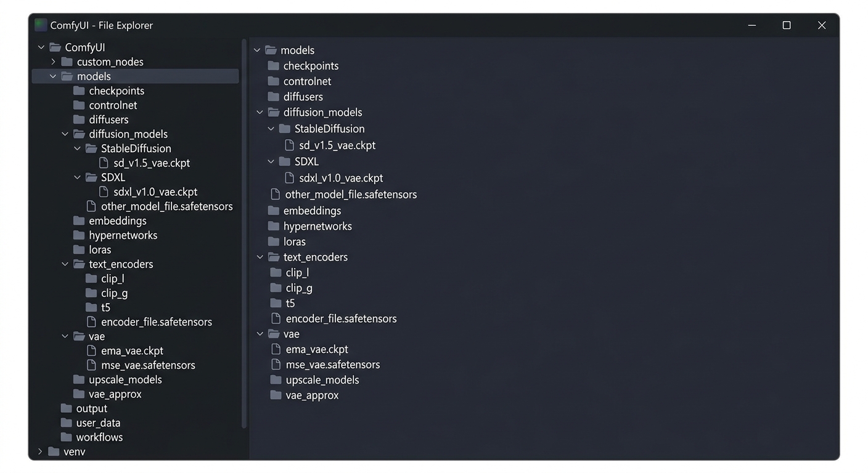Image resolution: width=868 pixels, height=473 pixels.
Task: Click the output folder icon in sidebar
Action: pyautogui.click(x=67, y=408)
